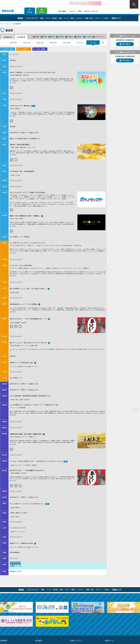Click ラインナップ in the top navigation bar
Screen dimensions: 140x644
pyautogui.click(x=32, y=18)
